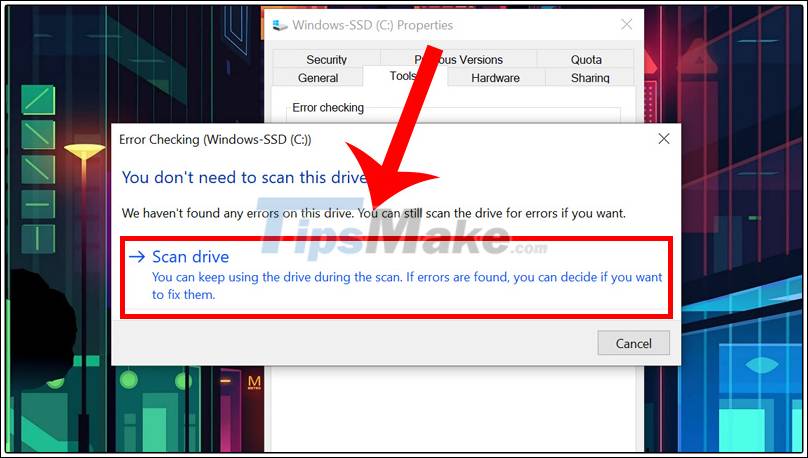Open the Hardware tab
Viewport: 808px width, 458px height.
[495, 78]
